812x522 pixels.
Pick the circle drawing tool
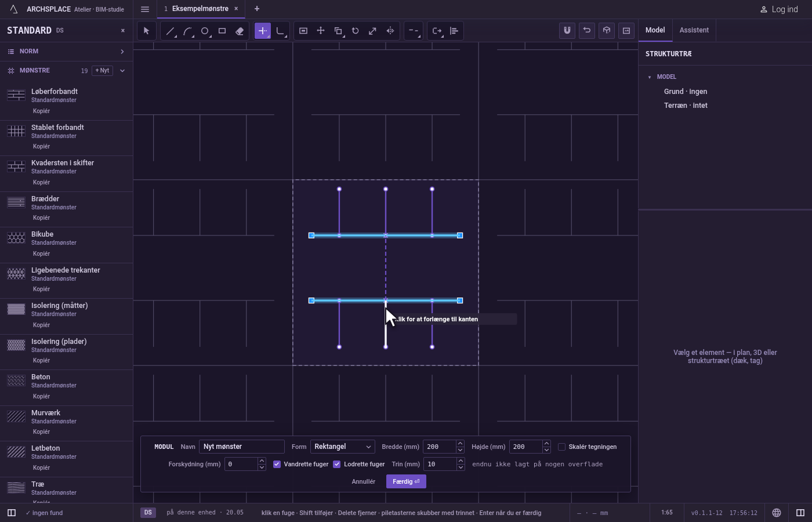(x=205, y=31)
